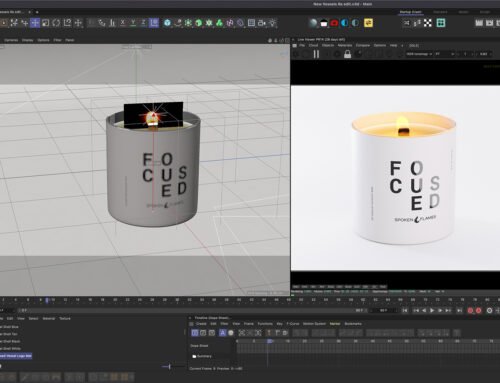Jump to the next keyframe
This screenshot has width=500, height=383.
click(x=448, y=310)
